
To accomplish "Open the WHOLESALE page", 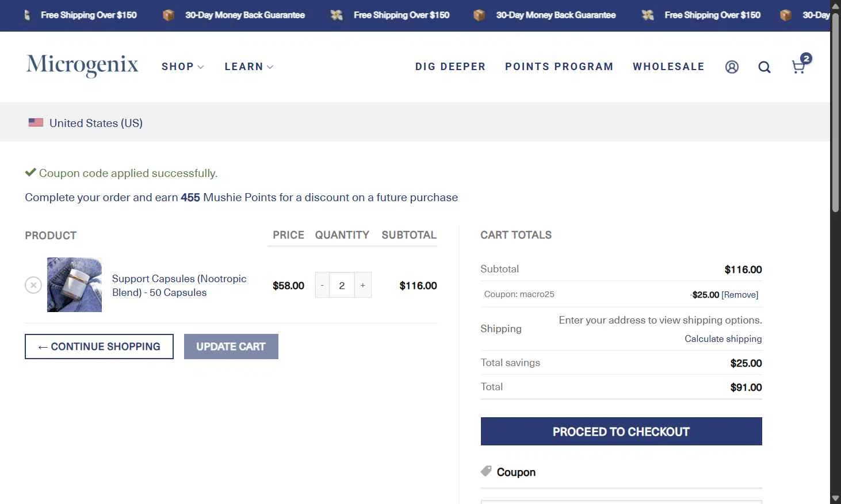I will pos(668,67).
